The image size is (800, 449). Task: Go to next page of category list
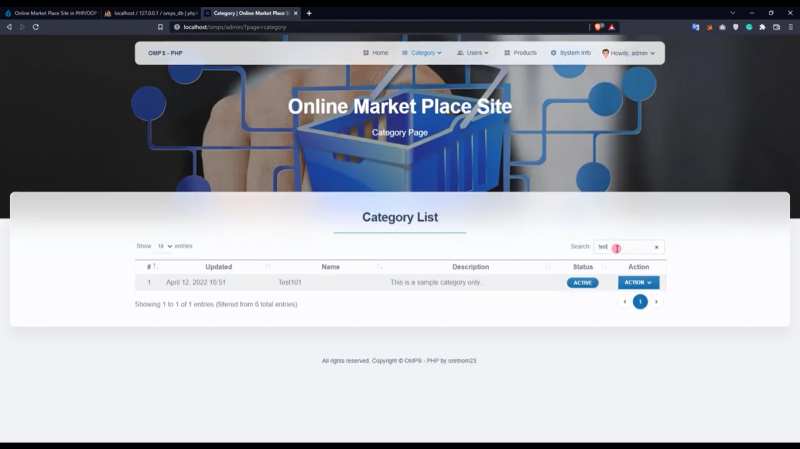(x=656, y=301)
